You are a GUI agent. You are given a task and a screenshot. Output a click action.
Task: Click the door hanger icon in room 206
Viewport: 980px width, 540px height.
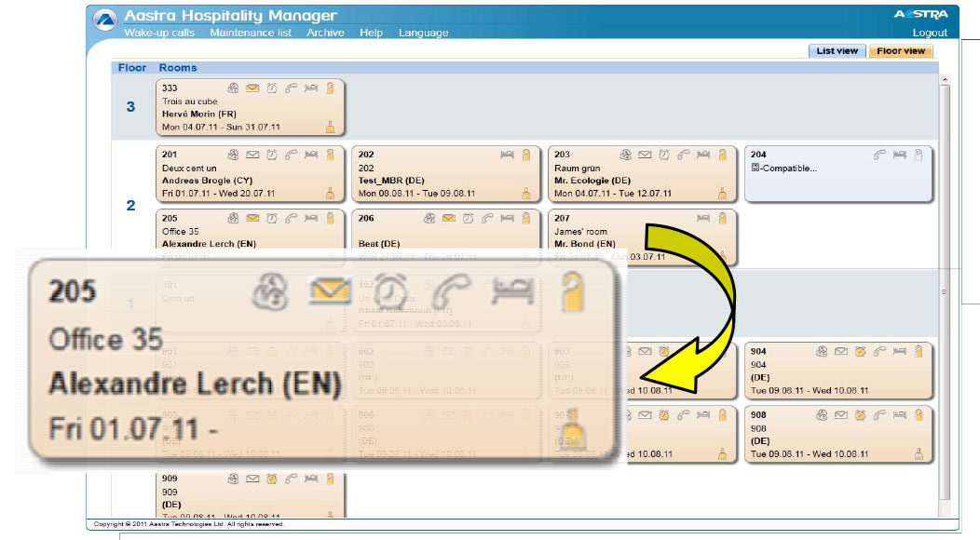pos(526,218)
